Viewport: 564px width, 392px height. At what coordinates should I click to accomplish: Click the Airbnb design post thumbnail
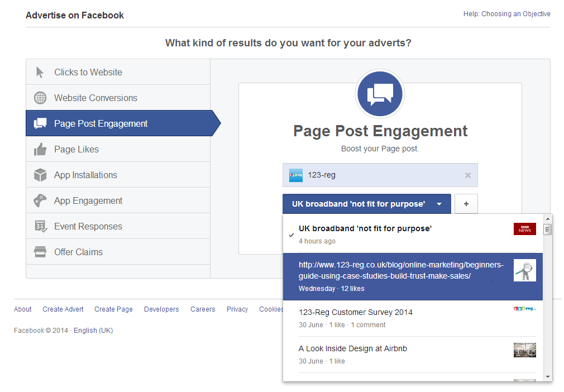[x=525, y=350]
